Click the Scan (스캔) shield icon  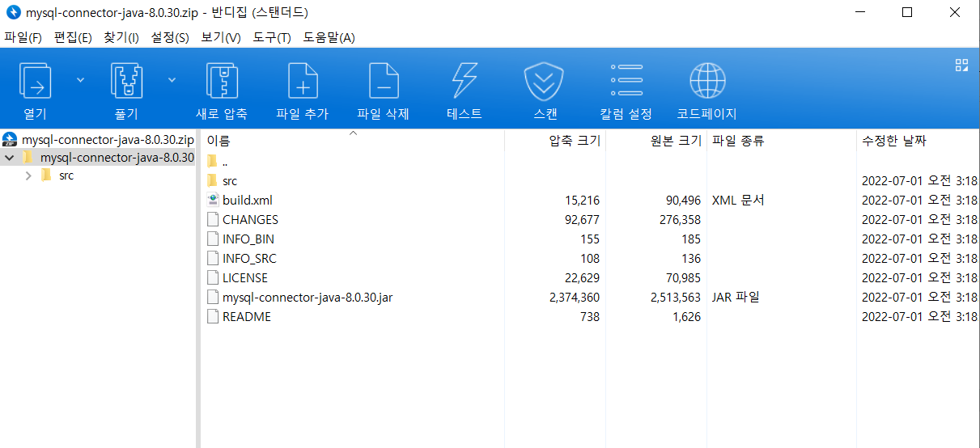tap(545, 81)
